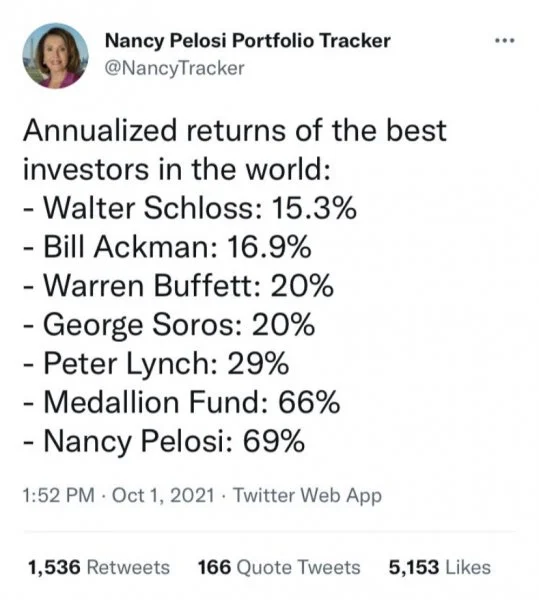The height and width of the screenshot is (600, 539).
Task: Click the Medallion Fund: 66% line
Action: 181,403
